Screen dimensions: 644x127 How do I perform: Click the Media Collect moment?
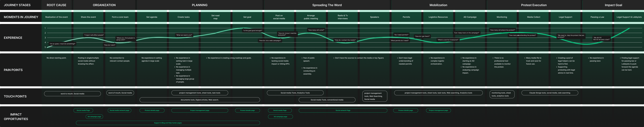(533, 17)
